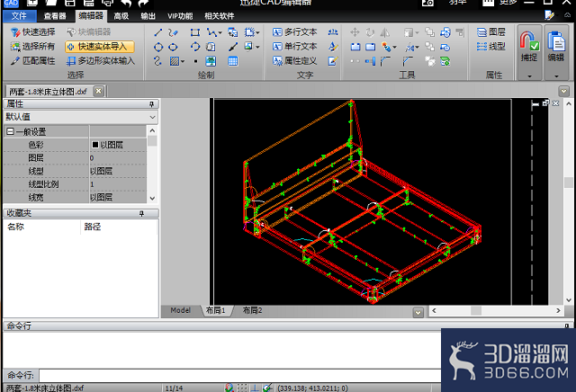
Task: Click the Fillet corner tool icon
Action: [x=385, y=61]
